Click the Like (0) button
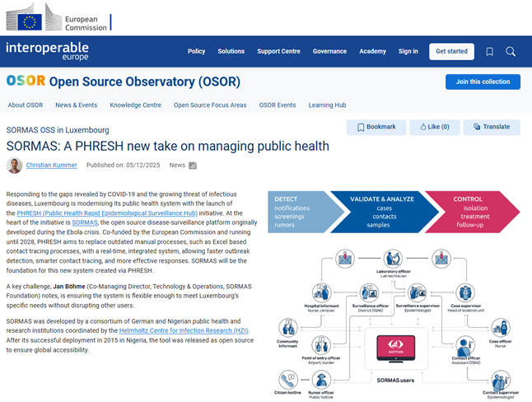Image resolution: width=532 pixels, height=402 pixels. click(435, 128)
